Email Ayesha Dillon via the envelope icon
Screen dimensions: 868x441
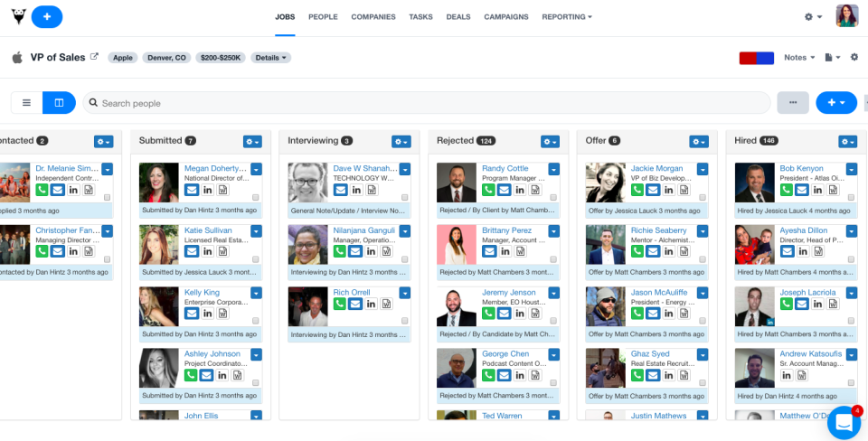[788, 251]
